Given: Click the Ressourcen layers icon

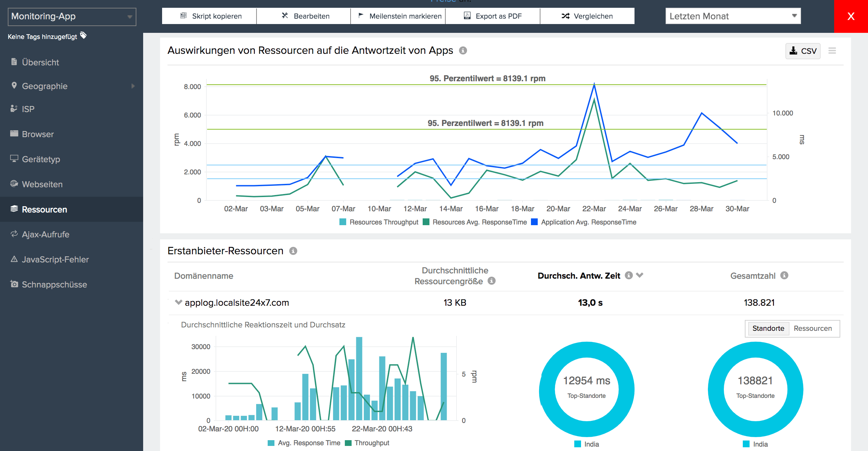Looking at the screenshot, I should click(14, 209).
